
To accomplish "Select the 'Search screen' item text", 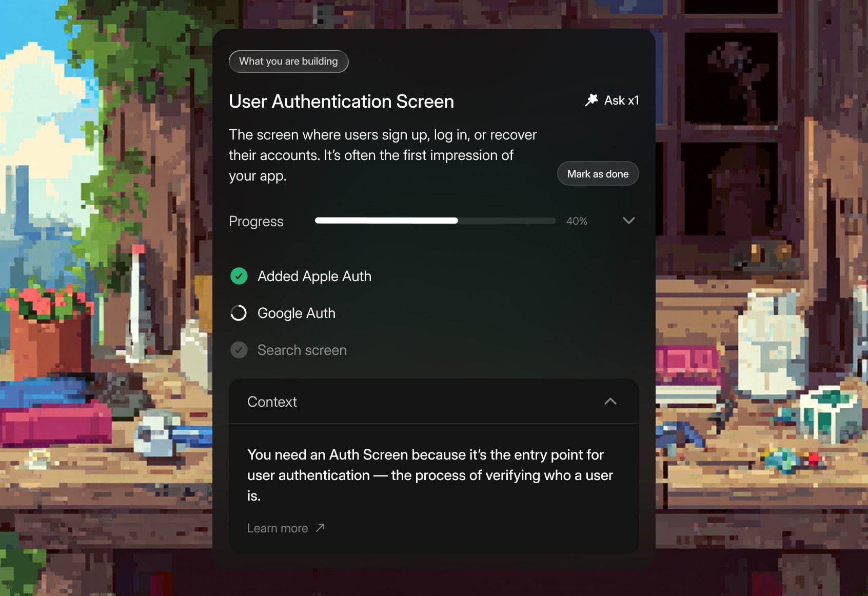I will pyautogui.click(x=302, y=350).
